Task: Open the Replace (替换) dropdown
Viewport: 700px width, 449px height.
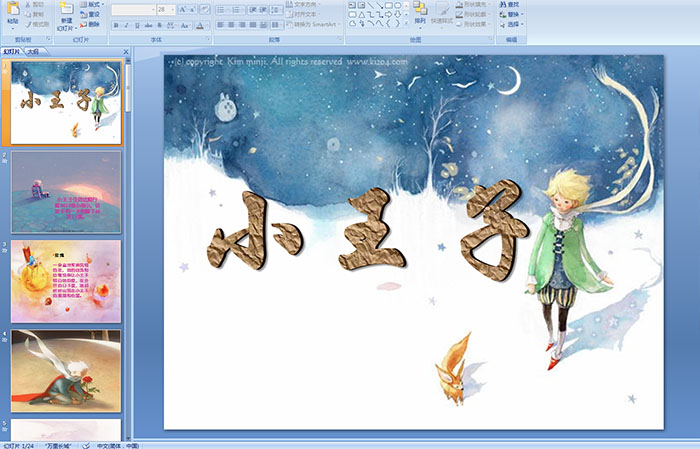Action: pyautogui.click(x=512, y=14)
